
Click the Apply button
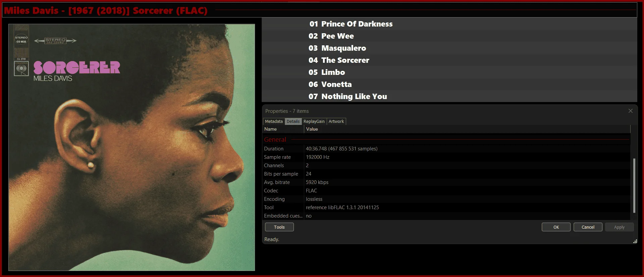(x=620, y=227)
